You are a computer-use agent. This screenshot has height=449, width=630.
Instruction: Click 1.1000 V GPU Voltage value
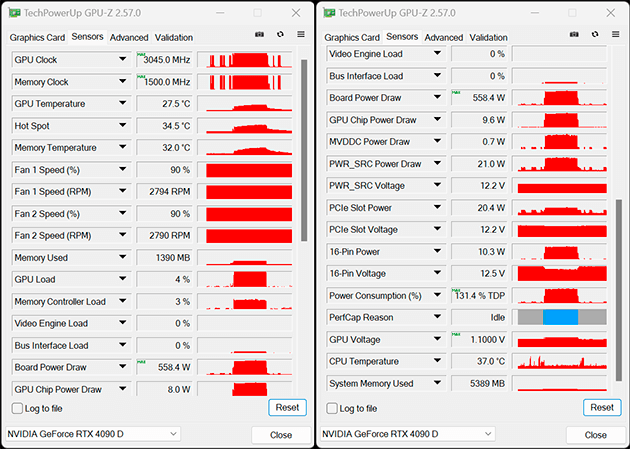[479, 339]
